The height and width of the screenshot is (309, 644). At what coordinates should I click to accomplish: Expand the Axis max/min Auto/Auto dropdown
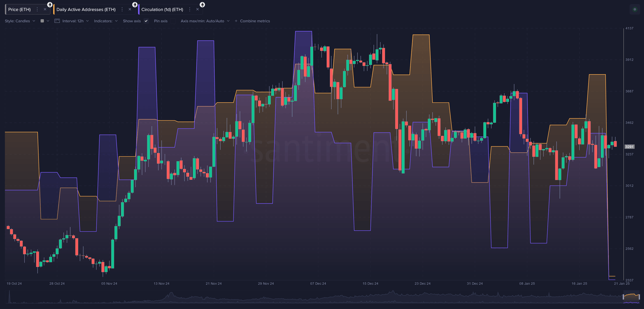205,21
